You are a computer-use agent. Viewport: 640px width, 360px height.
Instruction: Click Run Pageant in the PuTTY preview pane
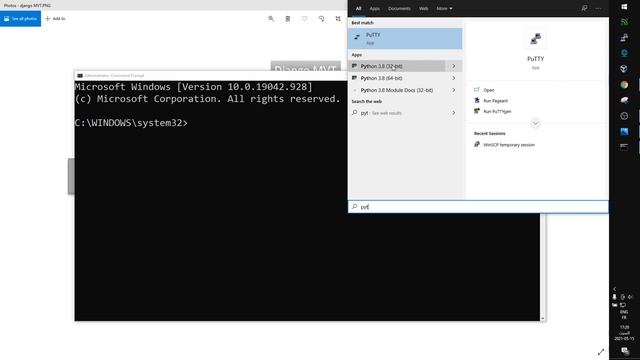(495, 101)
